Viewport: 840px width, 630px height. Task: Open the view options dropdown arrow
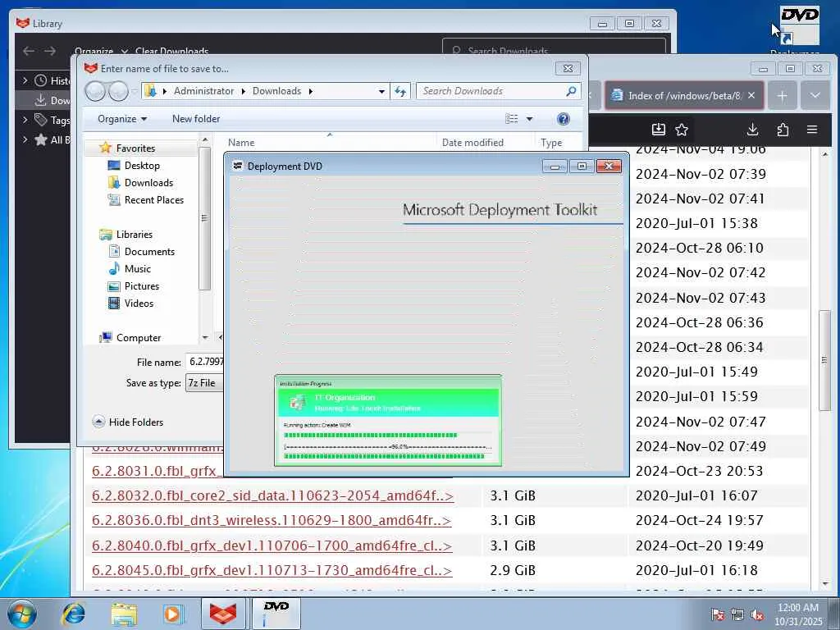pos(529,119)
